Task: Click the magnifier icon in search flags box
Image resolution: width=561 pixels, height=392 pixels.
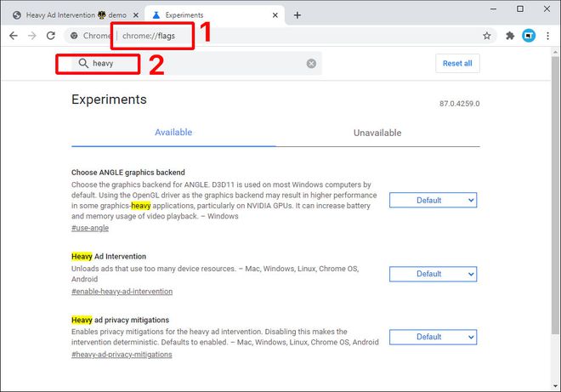Action: (x=83, y=64)
